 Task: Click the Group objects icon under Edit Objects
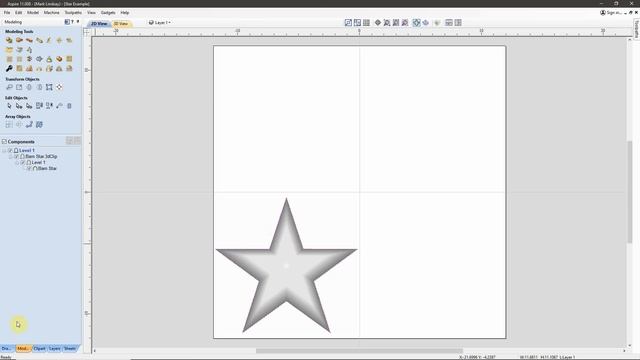tap(39, 106)
